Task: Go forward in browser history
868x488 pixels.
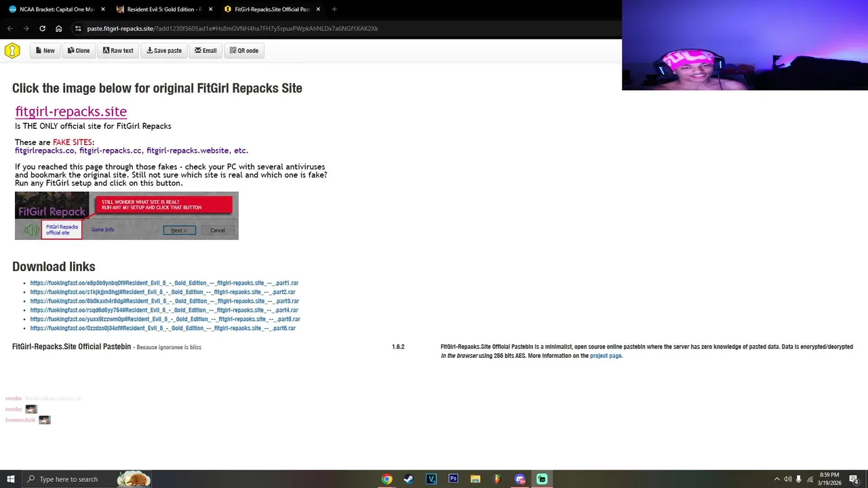Action: 26,28
